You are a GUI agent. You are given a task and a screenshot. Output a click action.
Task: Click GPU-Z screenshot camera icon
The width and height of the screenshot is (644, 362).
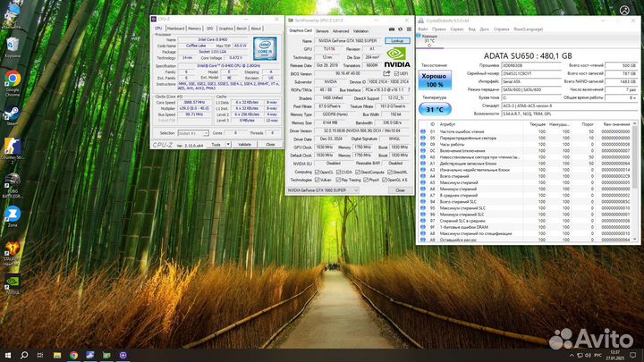point(392,29)
